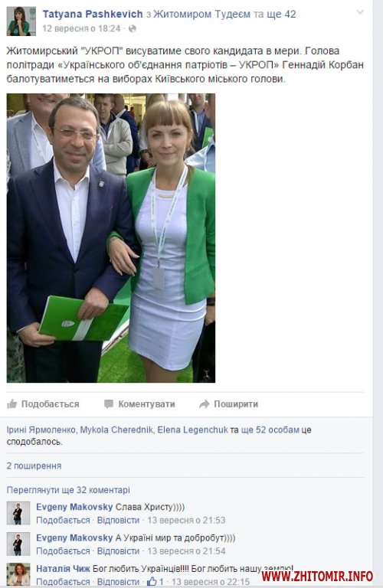Open Наталія Чиж's comment avatar

18,573
